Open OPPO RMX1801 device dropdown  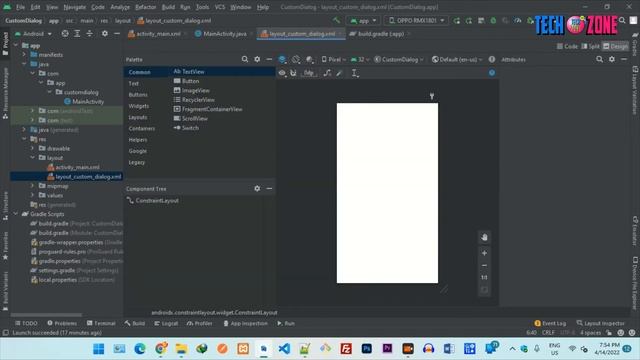(416, 20)
